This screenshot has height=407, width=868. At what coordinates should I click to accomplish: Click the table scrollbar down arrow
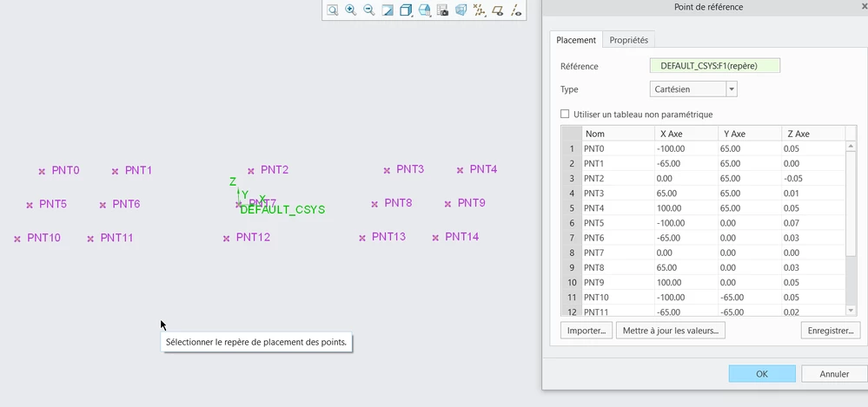(851, 311)
